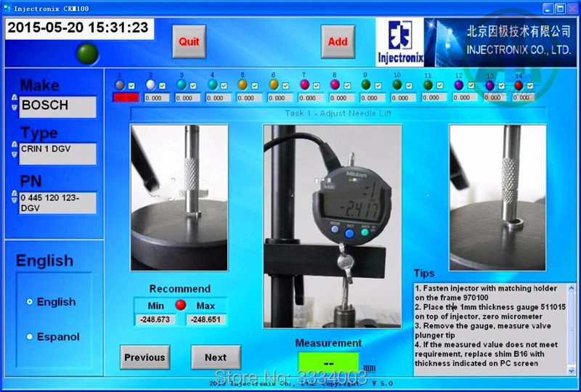Screen dimensions: 581x392
Task: Click the red LED between Min and Max
Action: click(x=180, y=305)
